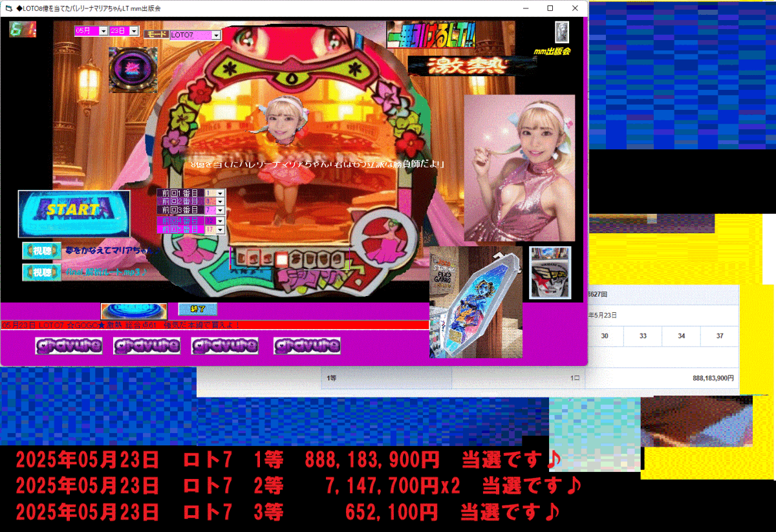The image size is (776, 532).
Task: Expand the 前回1番目 number dropdown
Action: click(x=220, y=193)
